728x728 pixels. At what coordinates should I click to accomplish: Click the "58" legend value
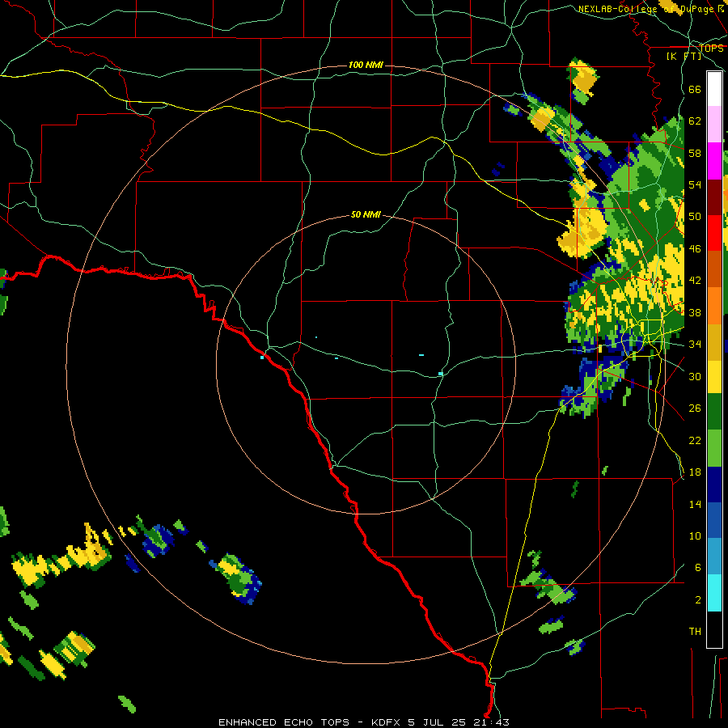pyautogui.click(x=695, y=153)
